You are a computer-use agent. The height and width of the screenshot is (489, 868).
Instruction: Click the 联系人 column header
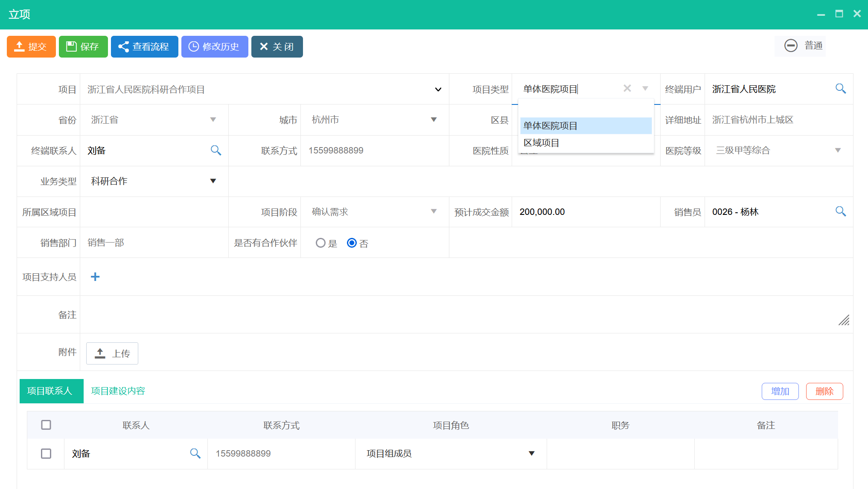pos(136,425)
